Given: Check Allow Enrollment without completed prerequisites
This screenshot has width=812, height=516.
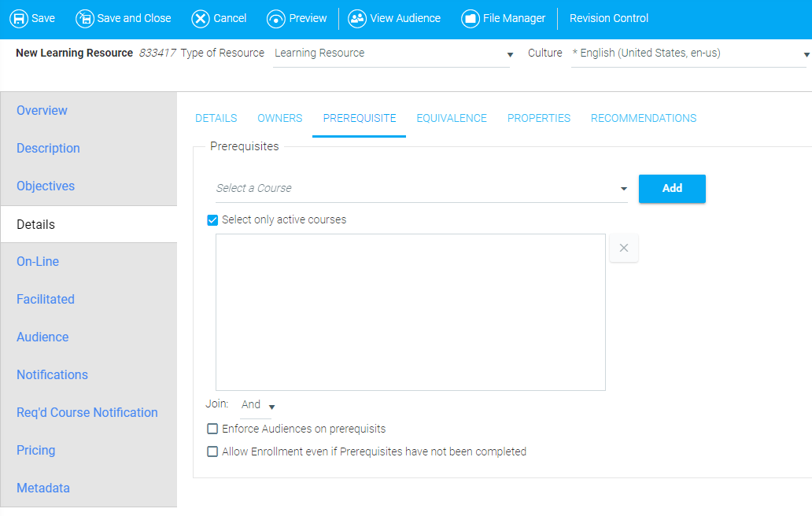Looking at the screenshot, I should click(212, 452).
